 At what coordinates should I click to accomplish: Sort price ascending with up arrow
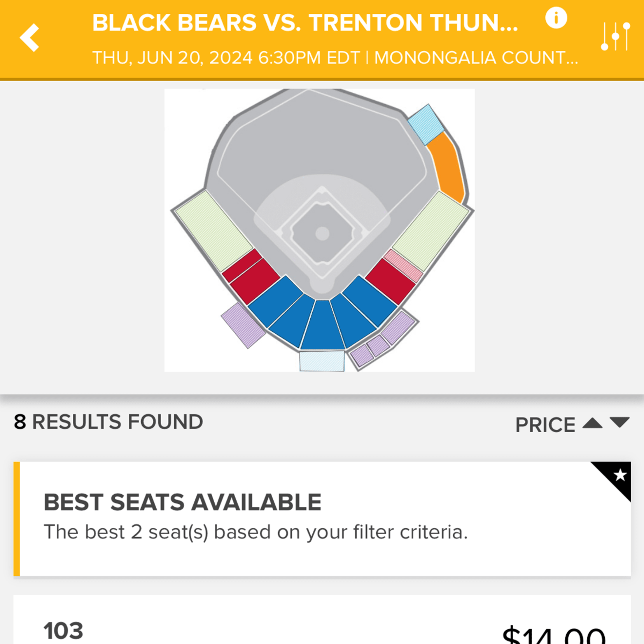592,423
